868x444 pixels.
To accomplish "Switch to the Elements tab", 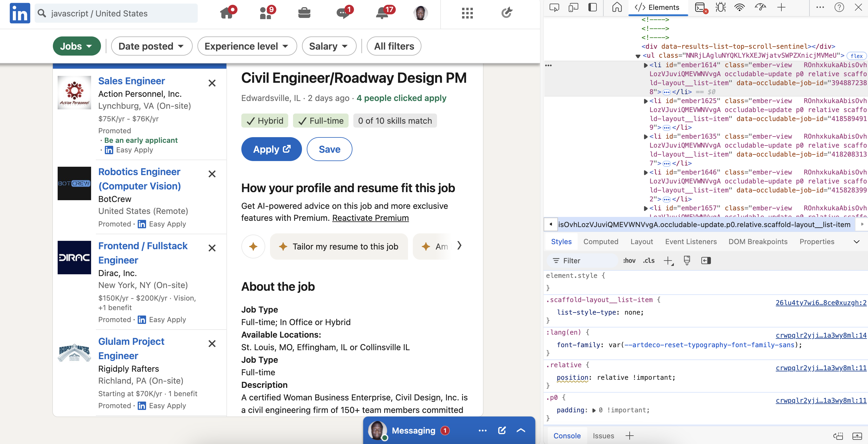I will 658,7.
